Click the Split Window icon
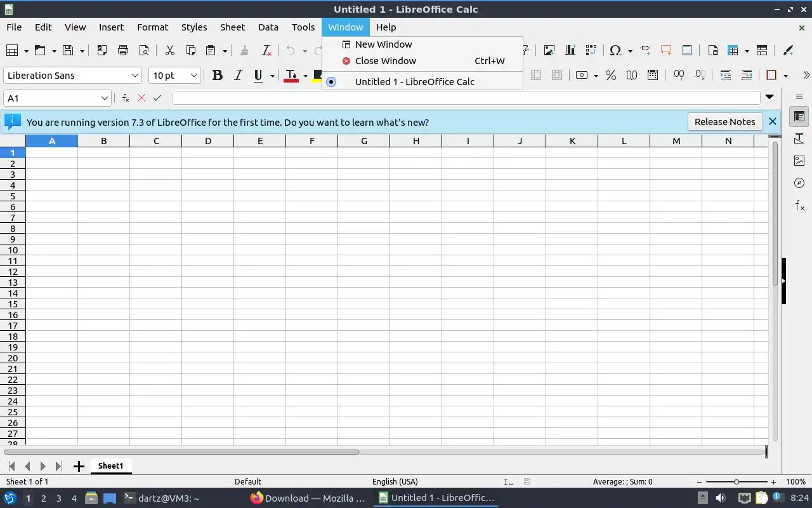The image size is (812, 508). 762,50
